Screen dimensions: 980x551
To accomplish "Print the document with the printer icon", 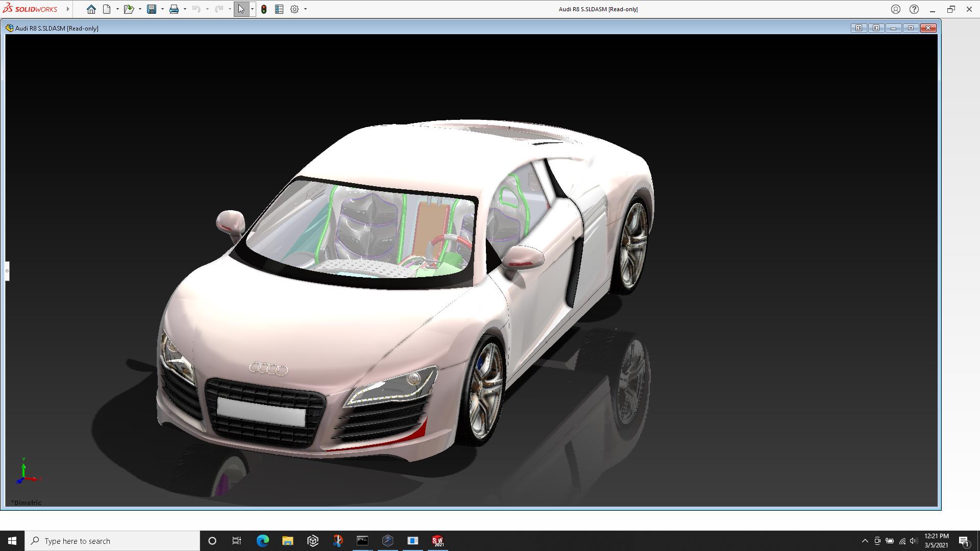I will [174, 9].
